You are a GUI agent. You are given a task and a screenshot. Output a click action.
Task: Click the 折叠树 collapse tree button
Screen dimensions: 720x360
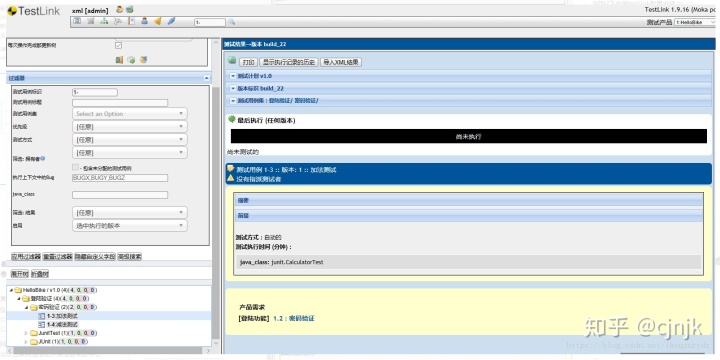pos(40,274)
